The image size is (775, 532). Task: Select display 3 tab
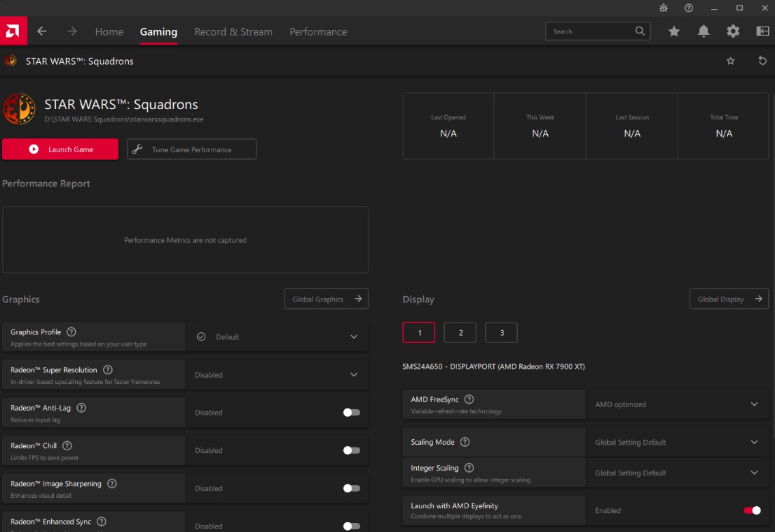501,332
